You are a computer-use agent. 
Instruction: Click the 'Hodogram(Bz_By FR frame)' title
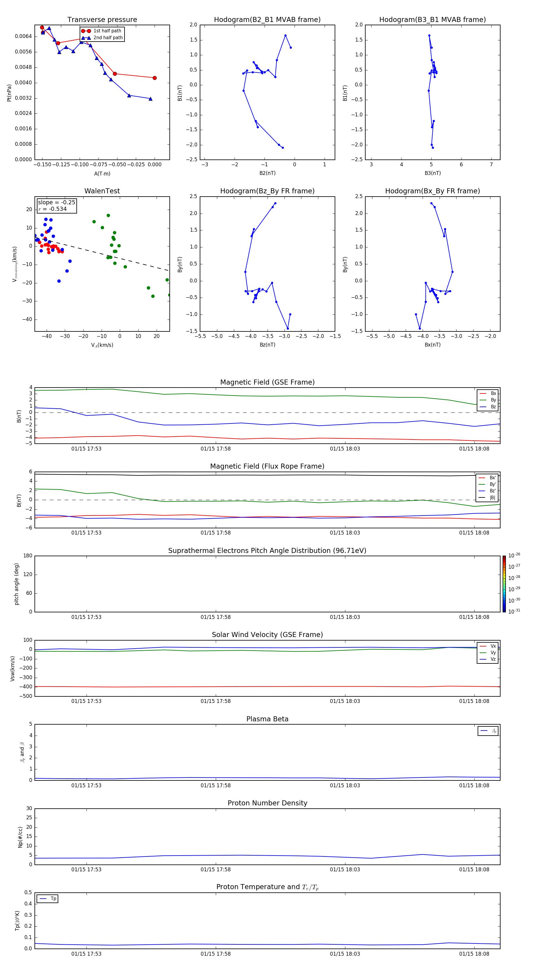[x=267, y=191]
